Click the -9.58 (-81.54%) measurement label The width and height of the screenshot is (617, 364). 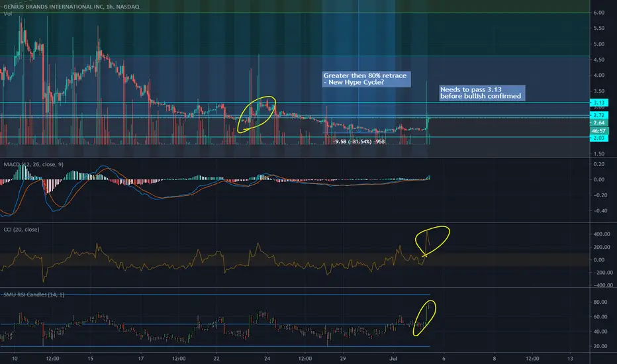[x=359, y=141]
